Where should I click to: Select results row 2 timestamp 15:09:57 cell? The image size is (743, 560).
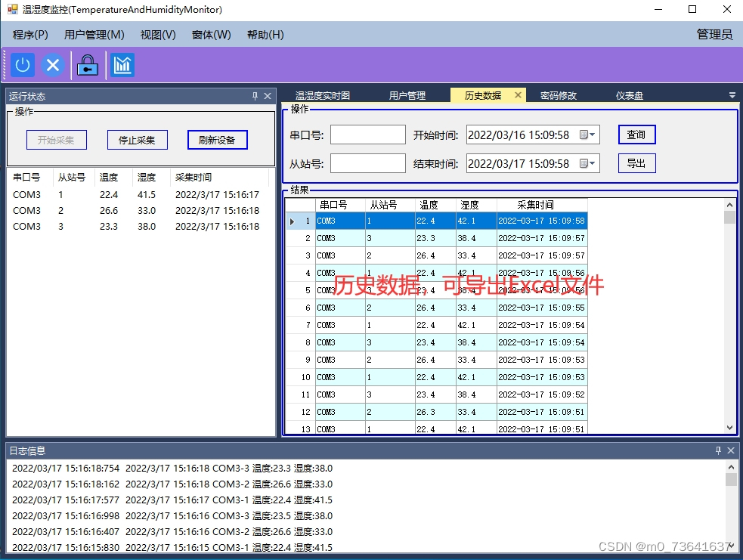click(542, 238)
